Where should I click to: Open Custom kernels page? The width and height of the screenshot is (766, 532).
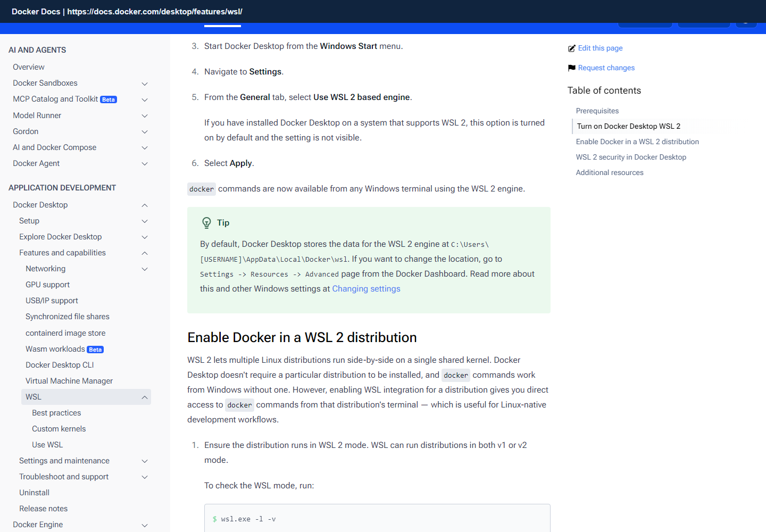point(59,429)
